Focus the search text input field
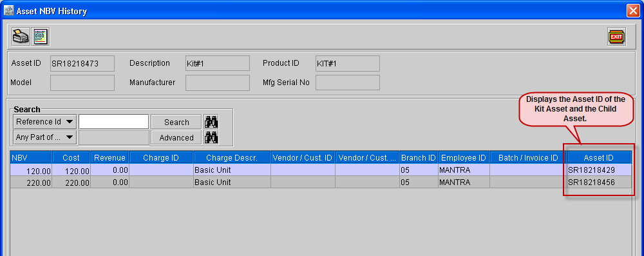644x256 pixels. (x=114, y=122)
